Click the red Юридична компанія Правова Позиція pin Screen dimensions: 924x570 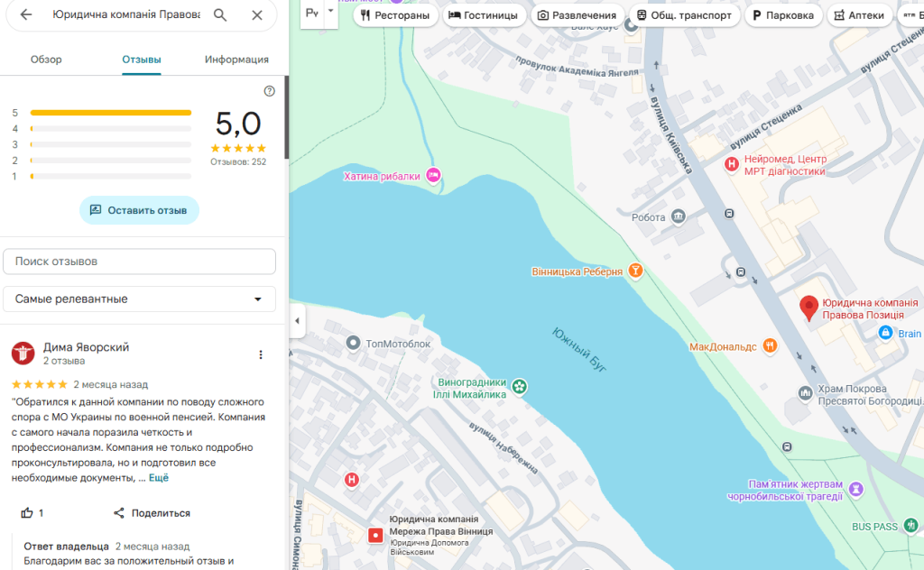[x=808, y=308]
